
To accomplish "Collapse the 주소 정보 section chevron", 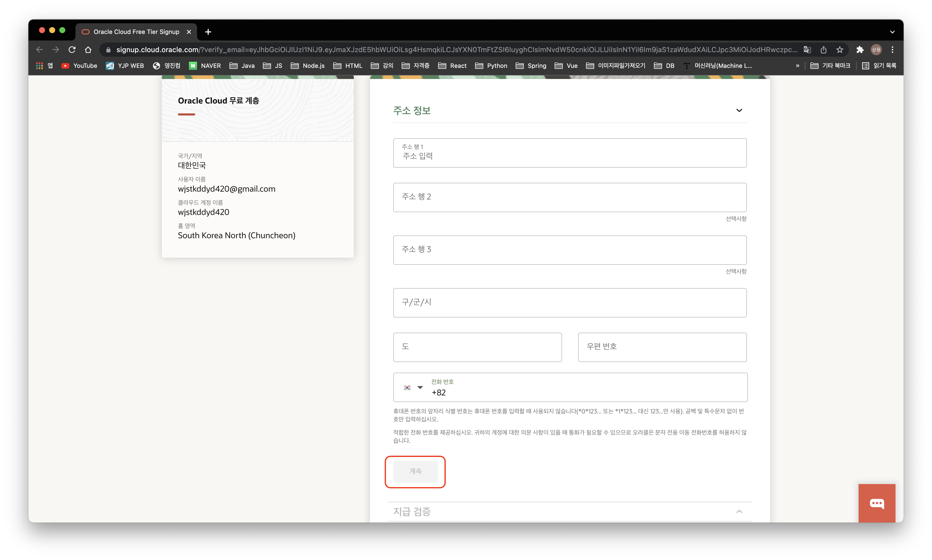I will coord(739,110).
